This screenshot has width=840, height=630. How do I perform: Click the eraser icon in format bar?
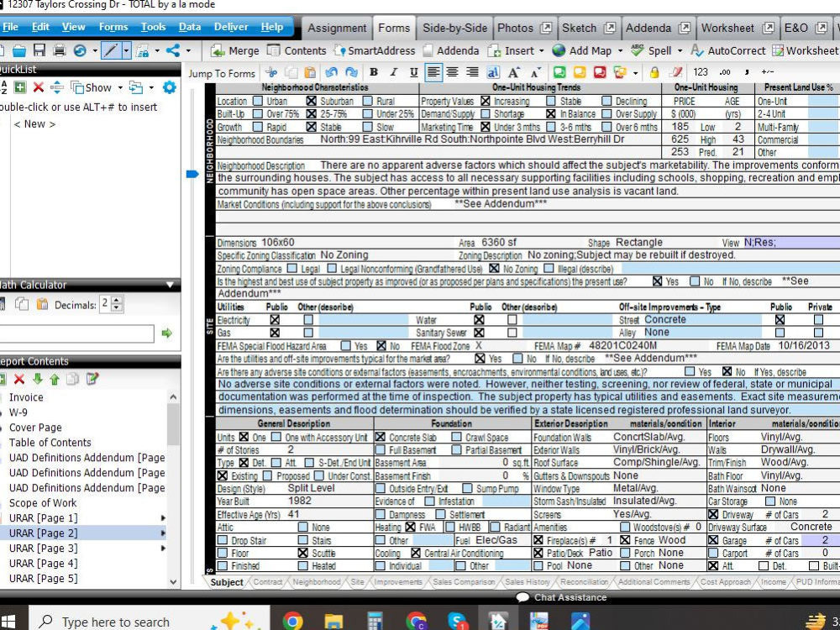pos(676,72)
